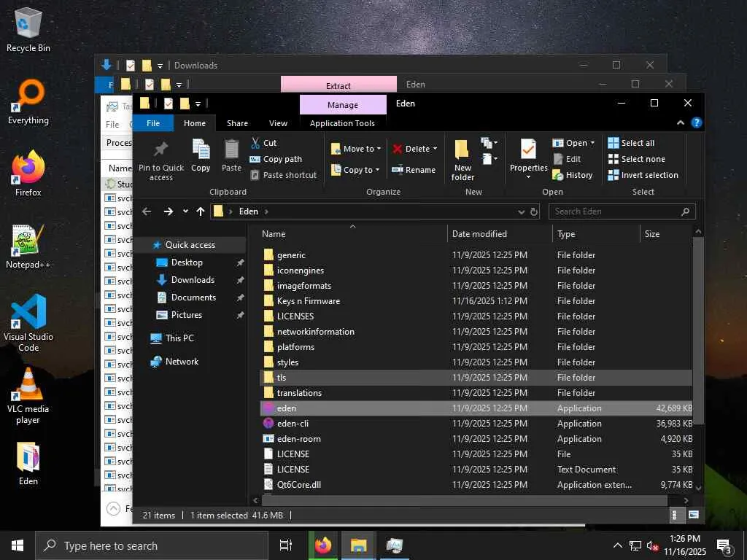747x560 pixels.
Task: Open the File menu
Action: pos(153,122)
